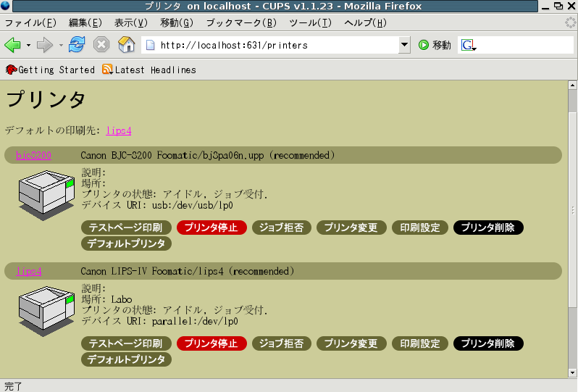The height and width of the screenshot is (392, 578).
Task: Open the Google search engine selector
Action: (469, 45)
